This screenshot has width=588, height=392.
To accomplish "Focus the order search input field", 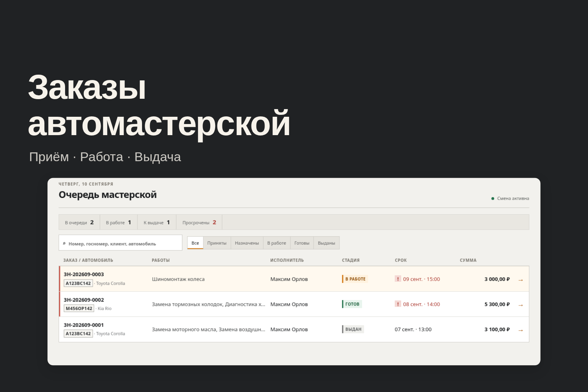I will 120,243.
